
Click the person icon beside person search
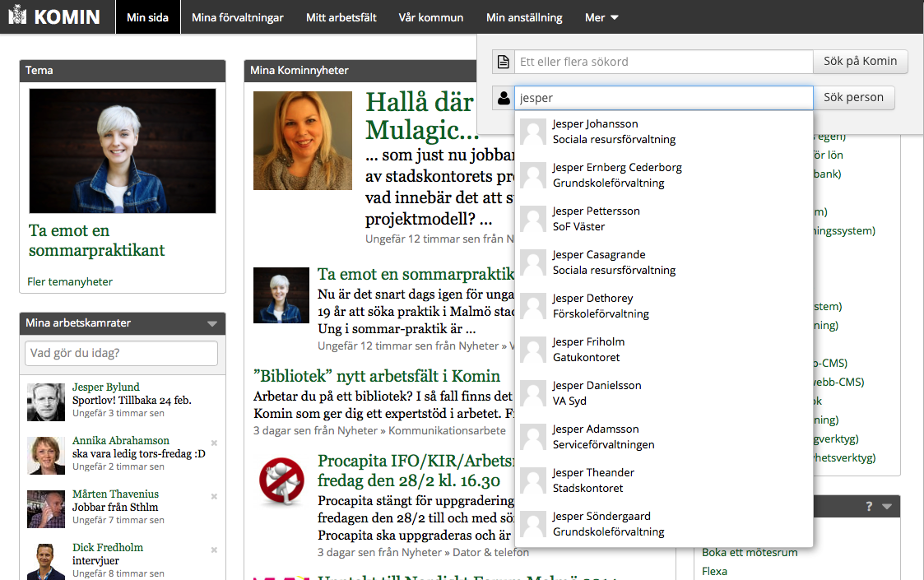click(x=504, y=98)
